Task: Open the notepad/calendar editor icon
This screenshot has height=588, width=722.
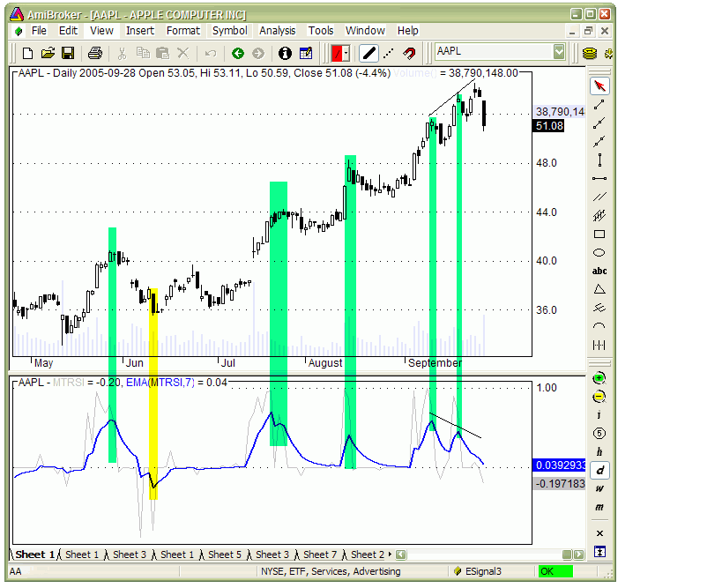Action: click(x=306, y=54)
